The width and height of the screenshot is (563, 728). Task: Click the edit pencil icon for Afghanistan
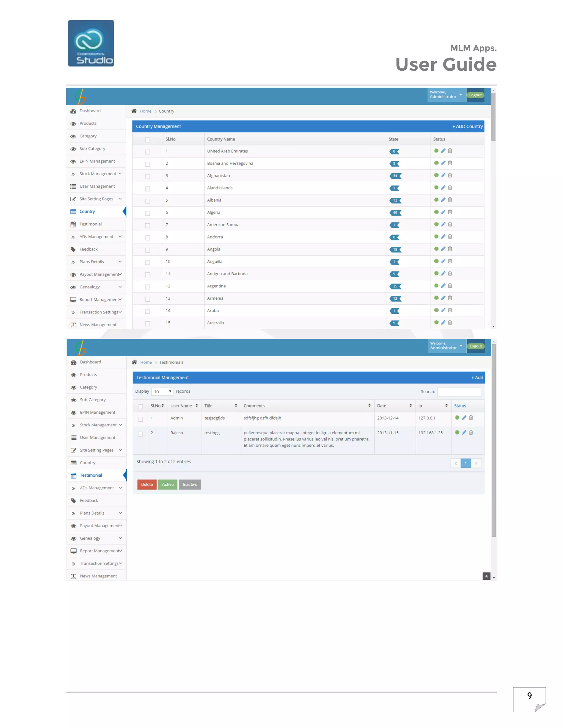[x=443, y=175]
